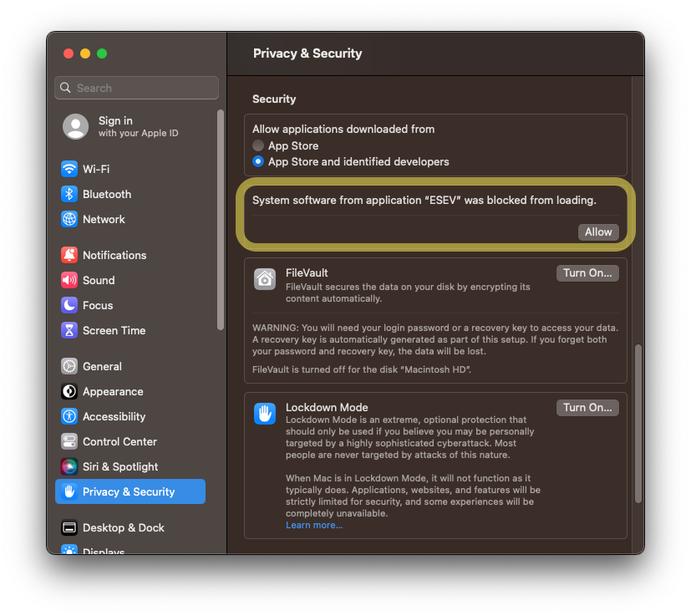Click the Network globe icon
This screenshot has width=691, height=616.
point(69,219)
